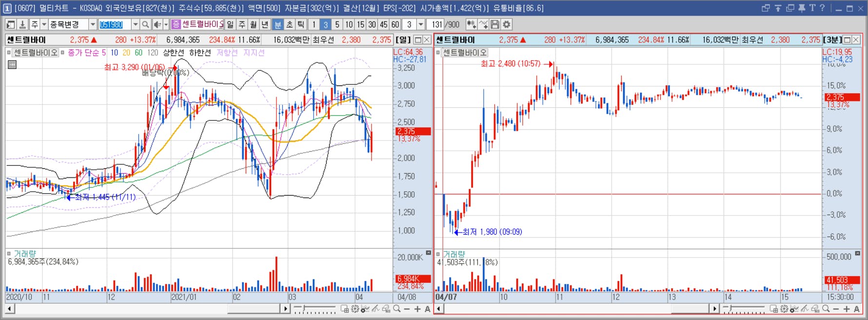The width and height of the screenshot is (868, 320).
Task: Open the stock code 051980 dropdown
Action: pyautogui.click(x=136, y=24)
